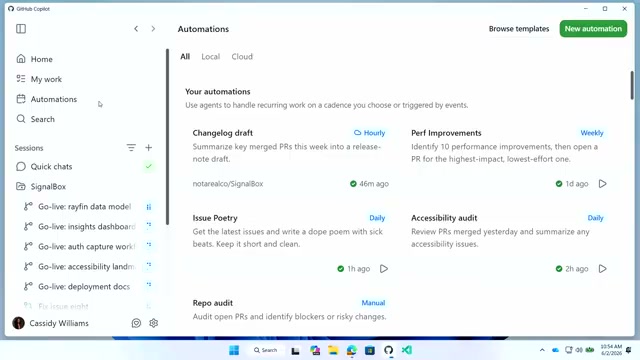Show hidden tray icons chevron

(542, 350)
